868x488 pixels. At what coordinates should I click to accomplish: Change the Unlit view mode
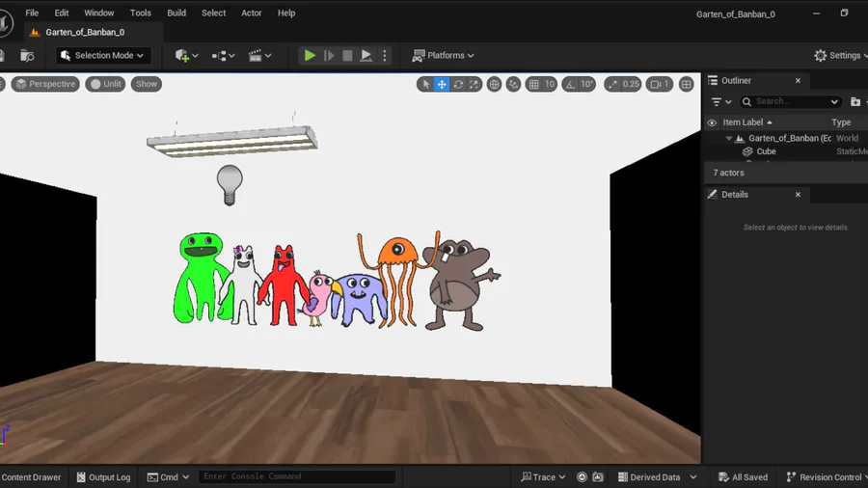click(x=105, y=84)
